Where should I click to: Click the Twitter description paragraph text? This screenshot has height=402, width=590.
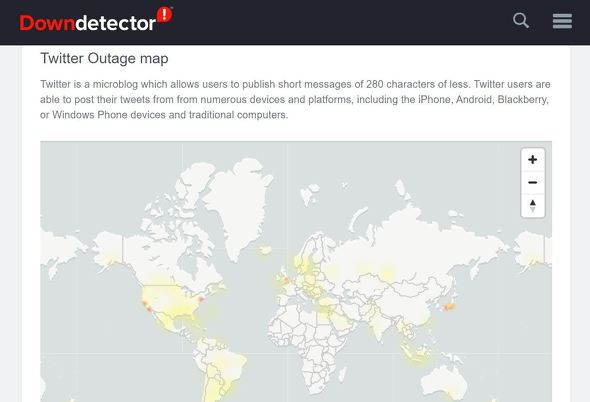click(x=295, y=99)
